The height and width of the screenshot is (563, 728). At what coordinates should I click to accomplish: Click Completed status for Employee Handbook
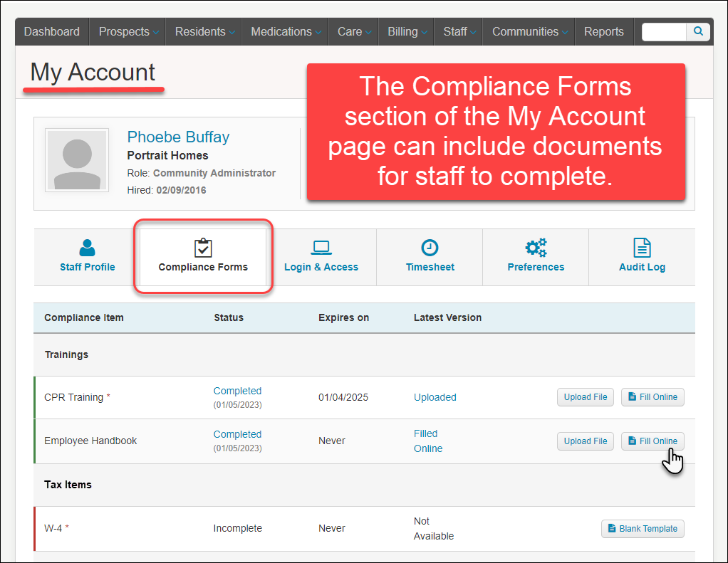tap(237, 435)
